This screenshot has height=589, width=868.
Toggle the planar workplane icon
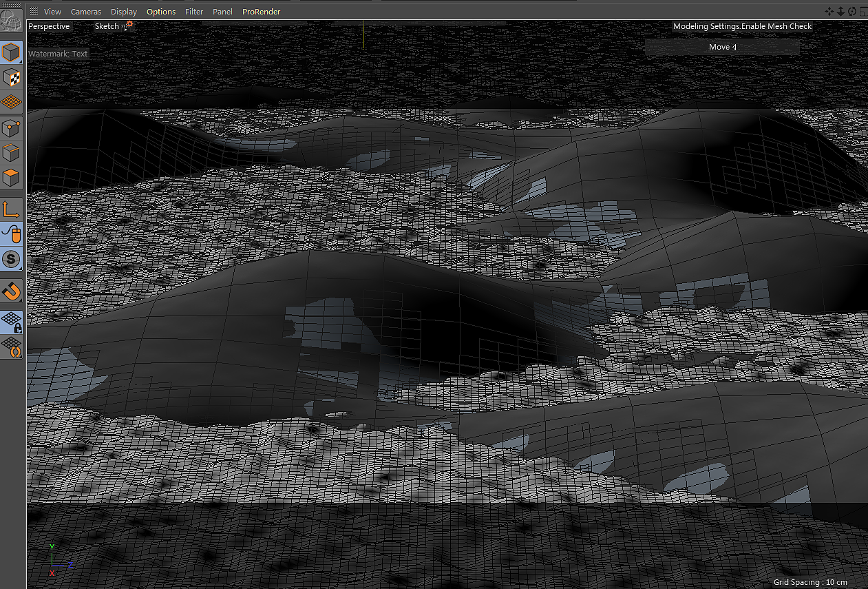[x=12, y=348]
